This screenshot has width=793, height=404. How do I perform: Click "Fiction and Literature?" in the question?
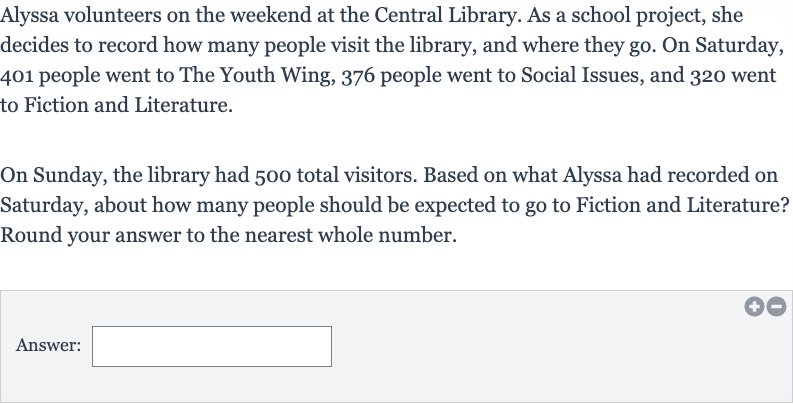682,206
